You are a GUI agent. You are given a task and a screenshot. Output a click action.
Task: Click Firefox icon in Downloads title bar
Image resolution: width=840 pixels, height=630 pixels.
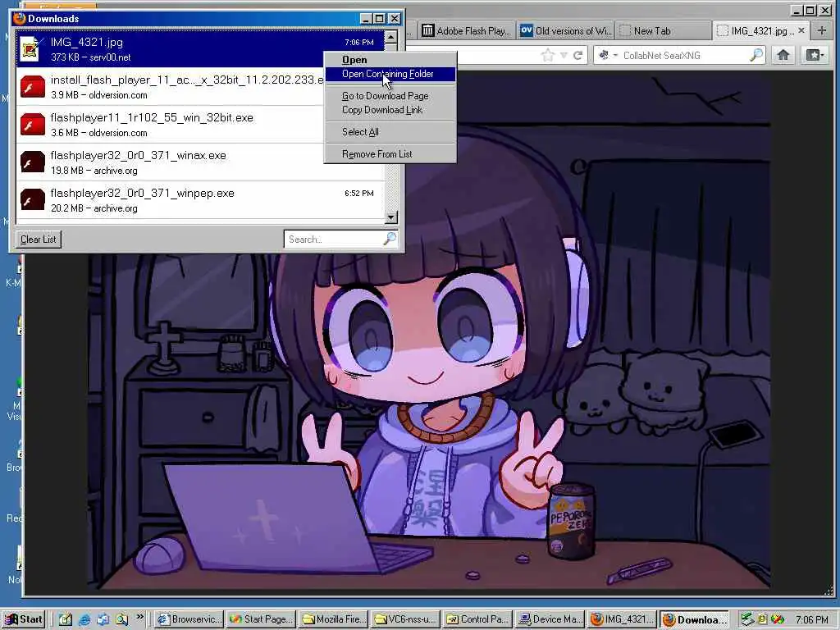(20, 18)
